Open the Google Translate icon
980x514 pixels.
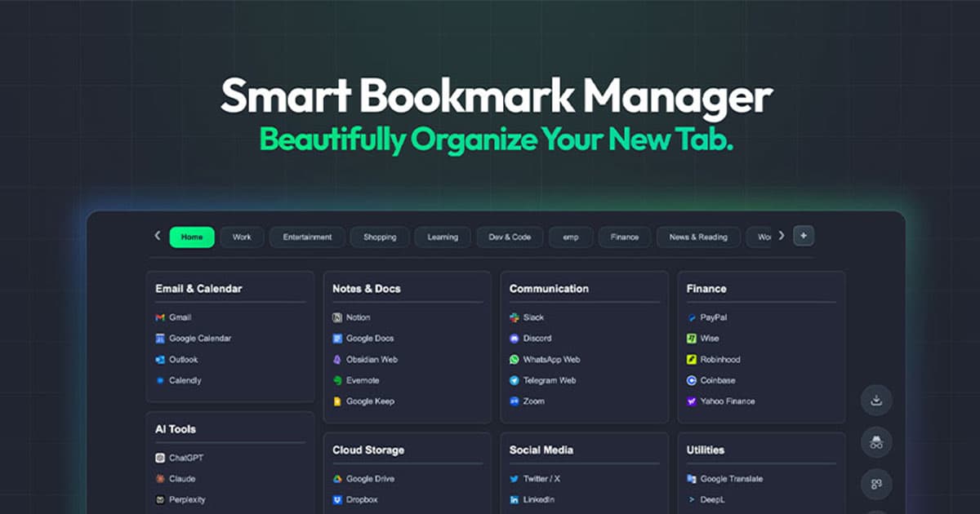[x=692, y=479]
